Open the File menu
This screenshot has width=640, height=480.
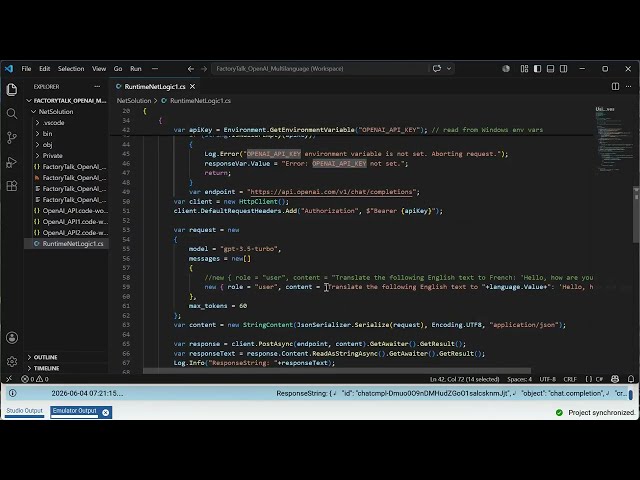point(27,69)
